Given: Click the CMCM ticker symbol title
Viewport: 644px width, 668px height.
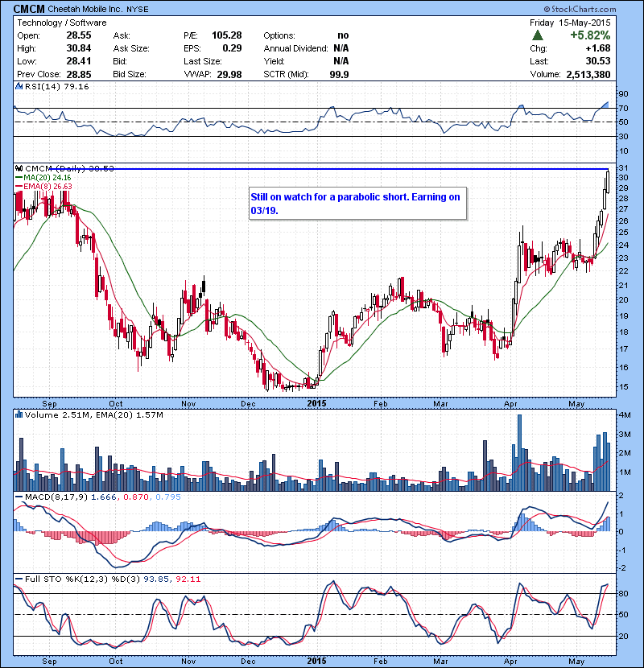Looking at the screenshot, I should pyautogui.click(x=29, y=9).
